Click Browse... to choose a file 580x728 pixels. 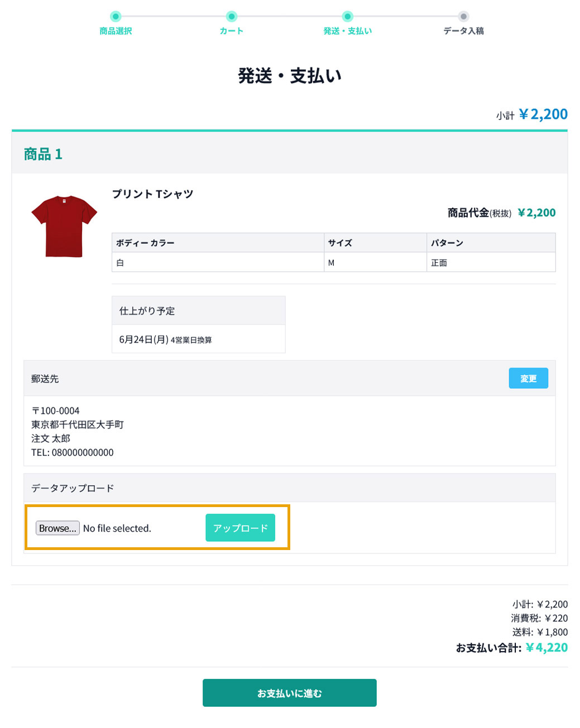pos(57,528)
